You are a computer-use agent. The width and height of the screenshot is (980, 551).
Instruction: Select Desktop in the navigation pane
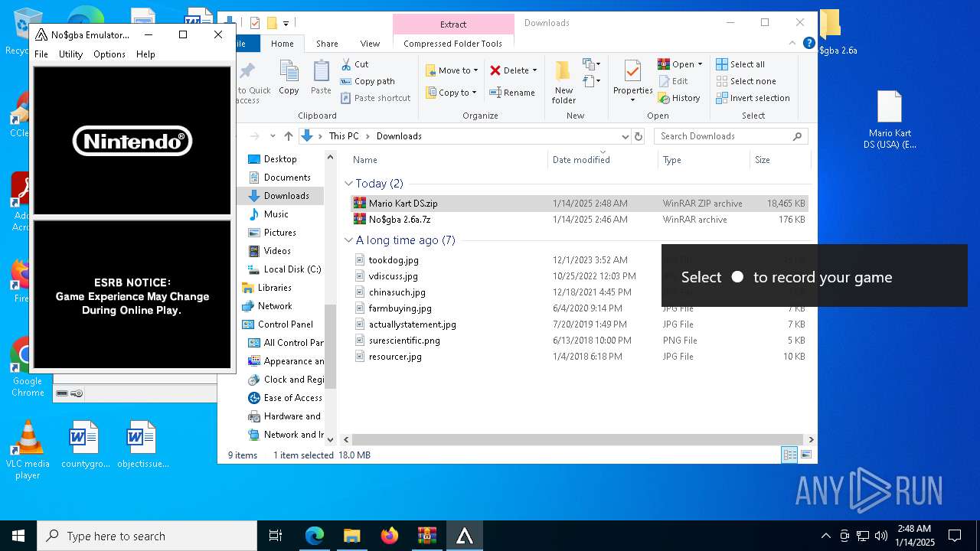[x=280, y=159]
